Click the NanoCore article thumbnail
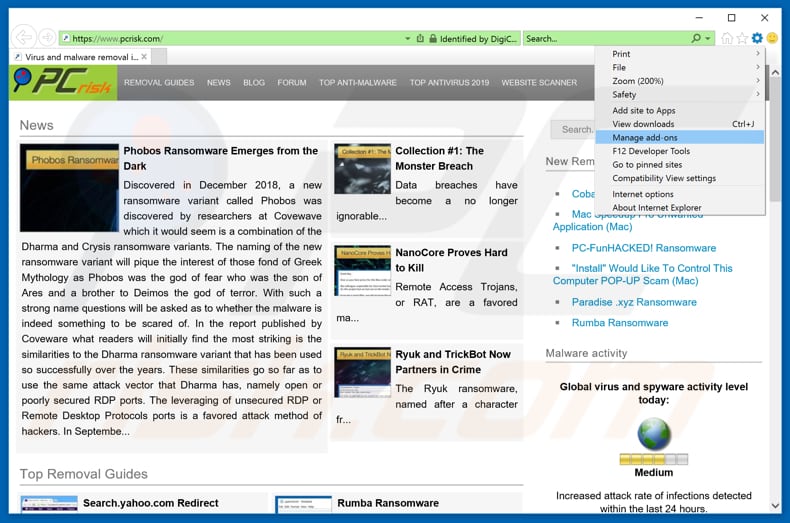The height and width of the screenshot is (523, 790). (x=362, y=271)
